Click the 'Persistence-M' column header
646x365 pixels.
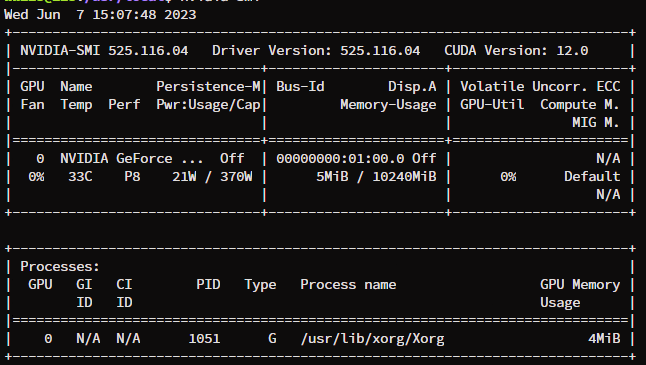click(208, 87)
